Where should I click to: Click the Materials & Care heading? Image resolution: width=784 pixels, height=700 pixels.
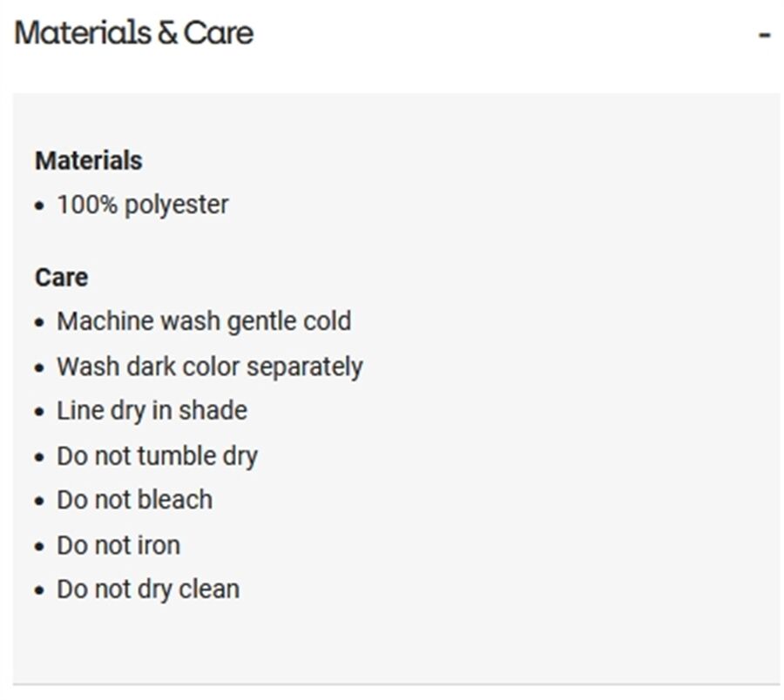[x=134, y=33]
